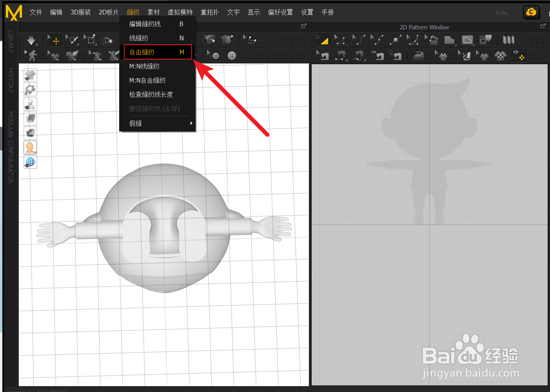550x392 pixels.
Task: Click the fold arrangement cube icon
Action: pos(107,40)
